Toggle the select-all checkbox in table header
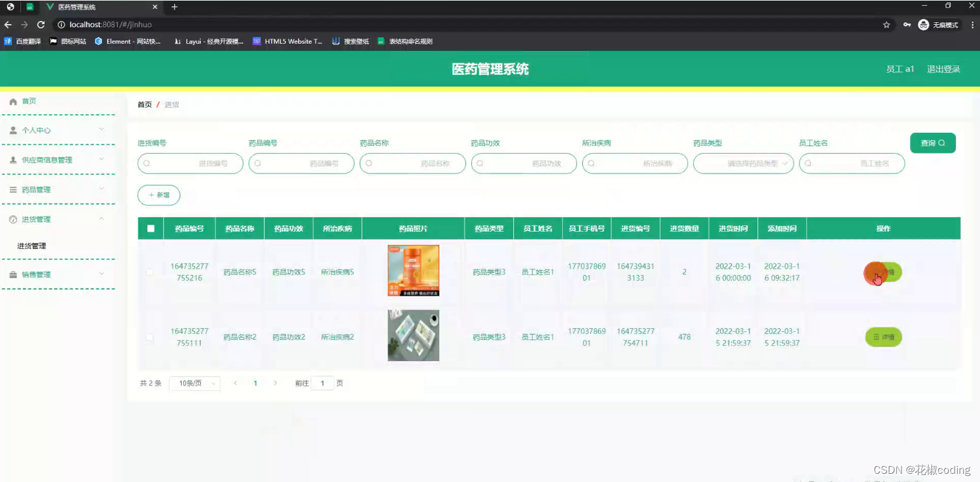The image size is (980, 482). coord(151,229)
